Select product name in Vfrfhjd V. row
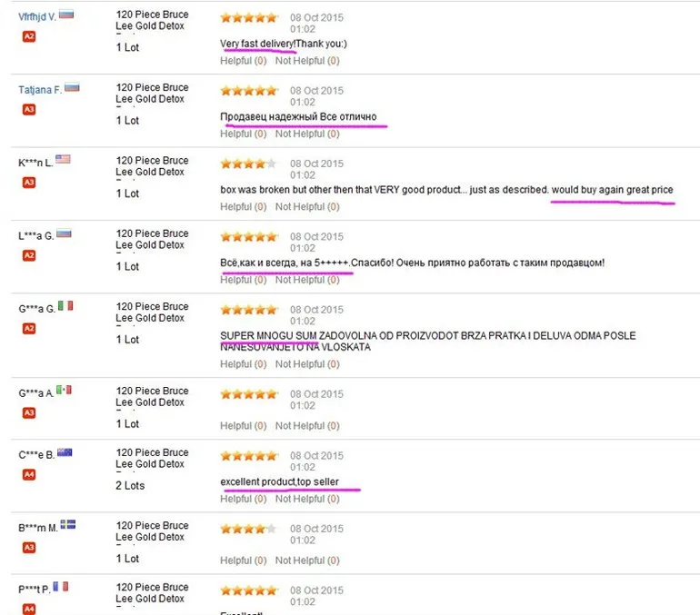This screenshot has width=700, height=615. 152,21
